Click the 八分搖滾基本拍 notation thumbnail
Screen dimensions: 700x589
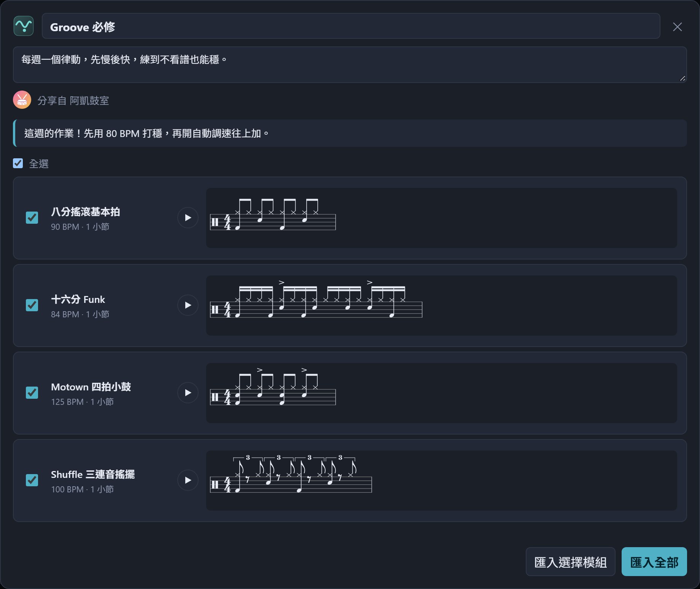pyautogui.click(x=441, y=218)
